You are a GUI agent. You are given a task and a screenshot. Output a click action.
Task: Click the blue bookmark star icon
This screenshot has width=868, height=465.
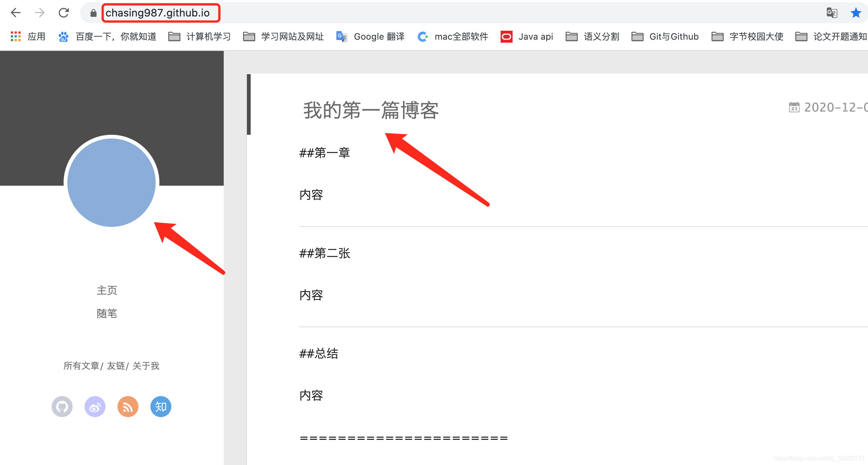[856, 13]
